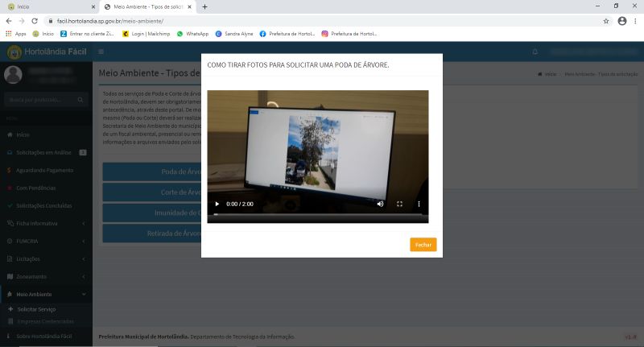The width and height of the screenshot is (644, 347).
Task: Toggle fullscreen on the video player
Action: click(x=399, y=204)
